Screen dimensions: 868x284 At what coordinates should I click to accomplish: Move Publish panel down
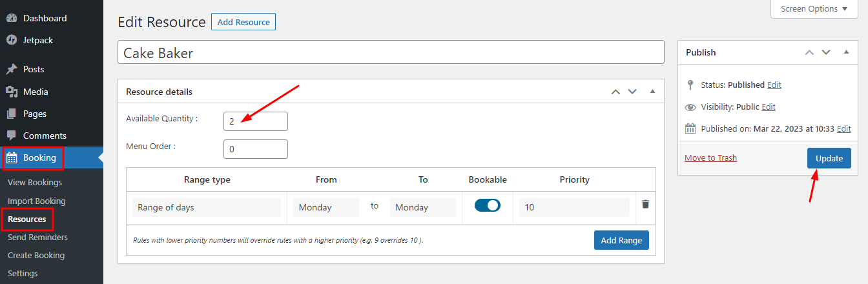pos(826,52)
